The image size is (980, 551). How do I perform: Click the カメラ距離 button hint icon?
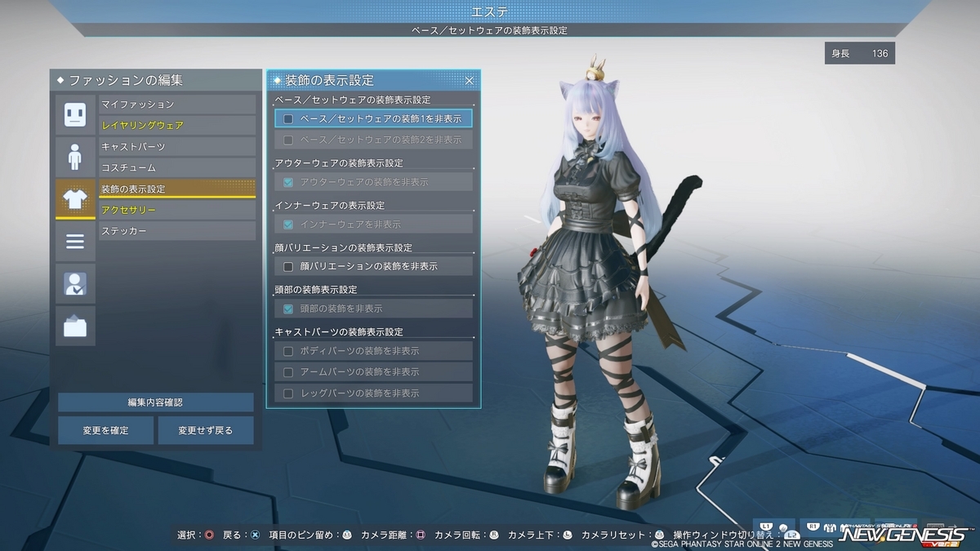(421, 535)
